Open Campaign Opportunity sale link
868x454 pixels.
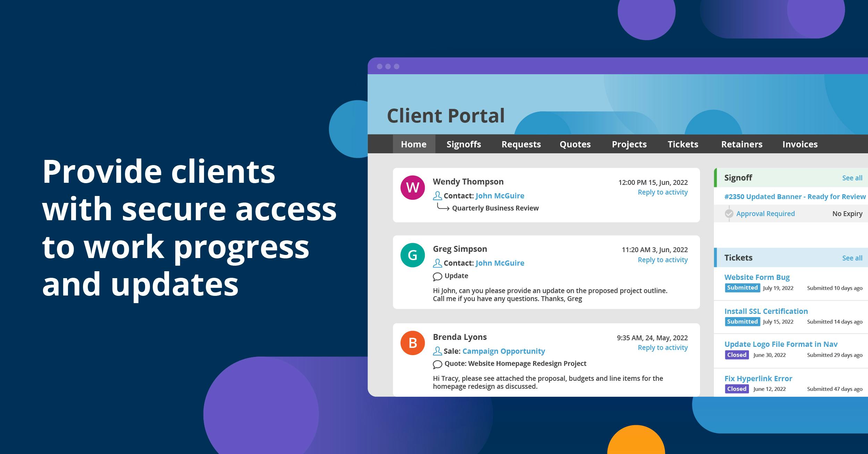coord(504,351)
